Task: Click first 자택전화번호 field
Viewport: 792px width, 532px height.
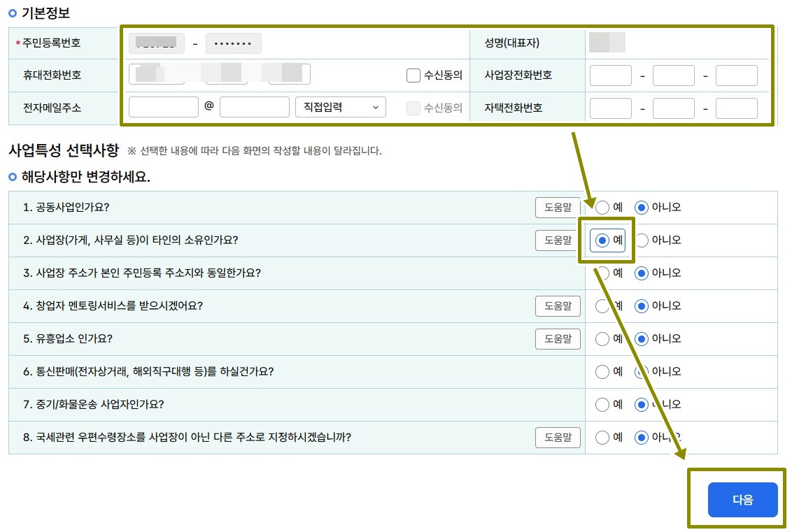Action: point(611,108)
